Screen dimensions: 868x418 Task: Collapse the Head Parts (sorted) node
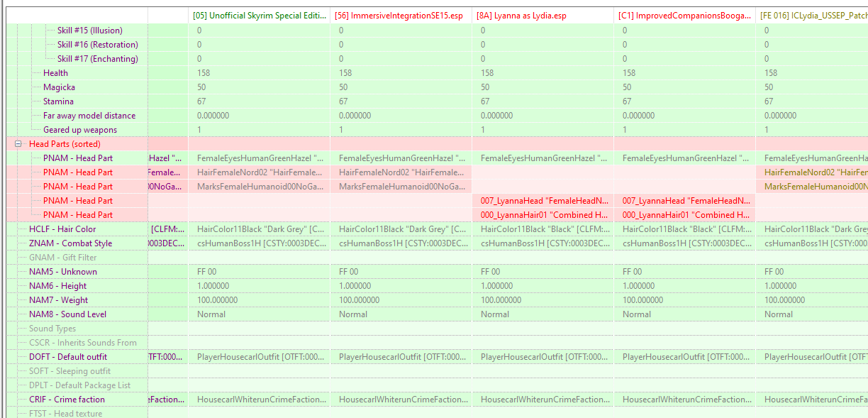click(18, 144)
